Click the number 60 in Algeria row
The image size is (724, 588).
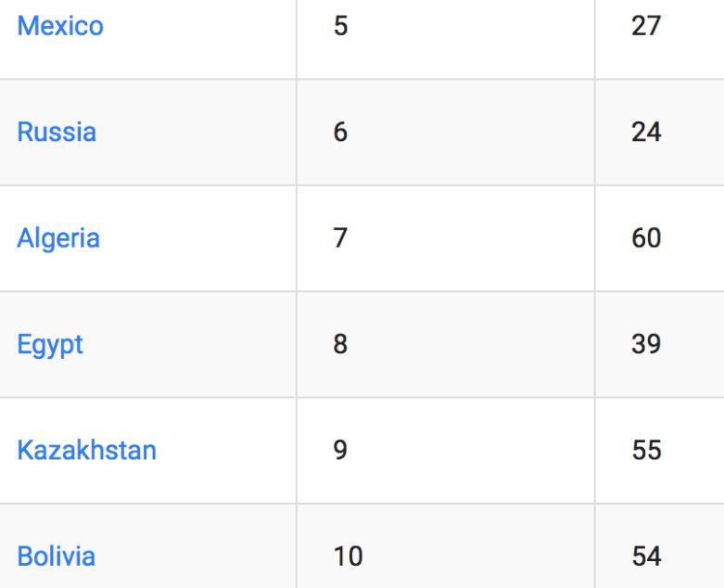[646, 238]
